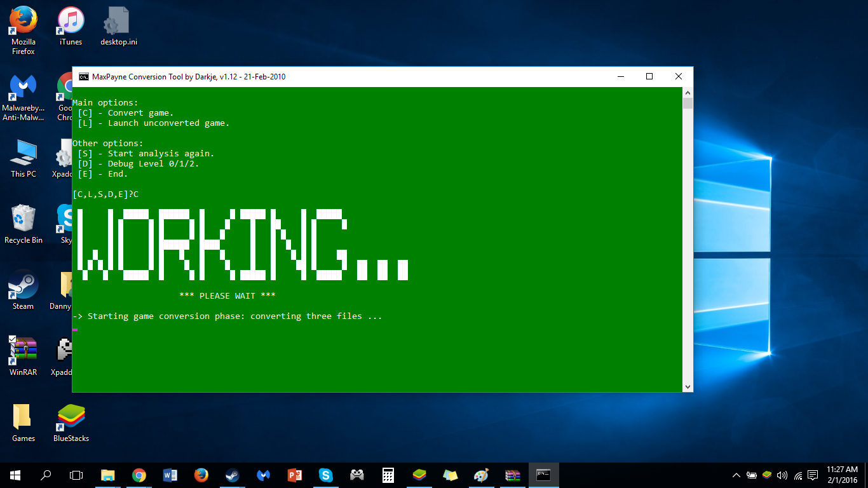Open taskbar Search magnifier

pyautogui.click(x=46, y=475)
